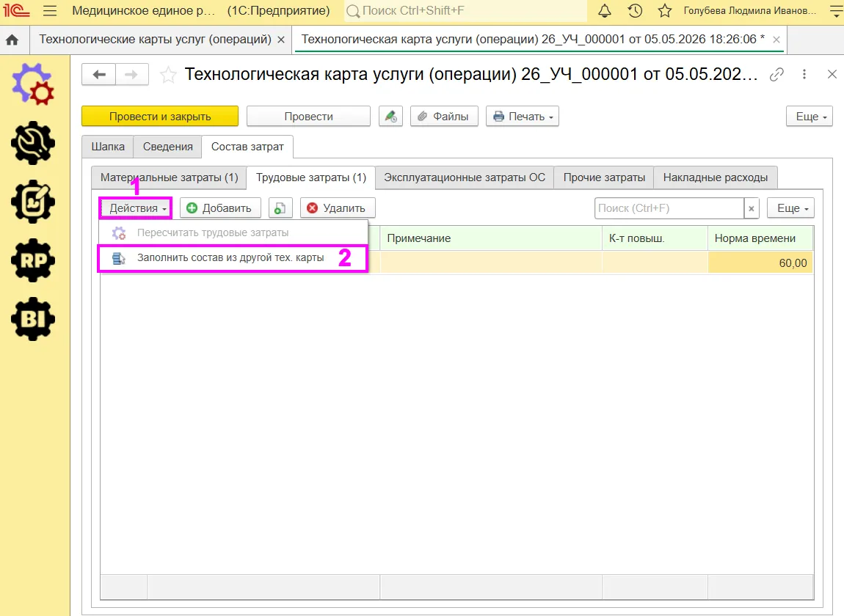Click the green pen icon button beside Провести
844x616 pixels.
point(390,116)
